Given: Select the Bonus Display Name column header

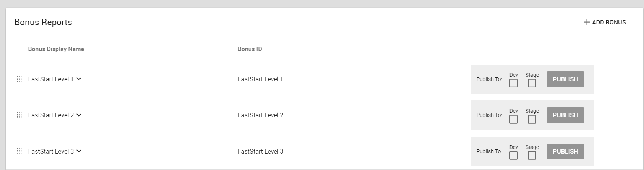Looking at the screenshot, I should (56, 49).
